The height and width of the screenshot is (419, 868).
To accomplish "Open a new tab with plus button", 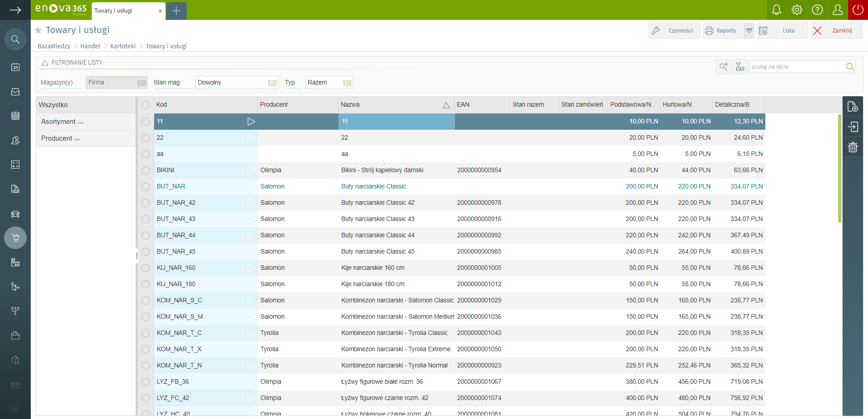I will (x=176, y=11).
